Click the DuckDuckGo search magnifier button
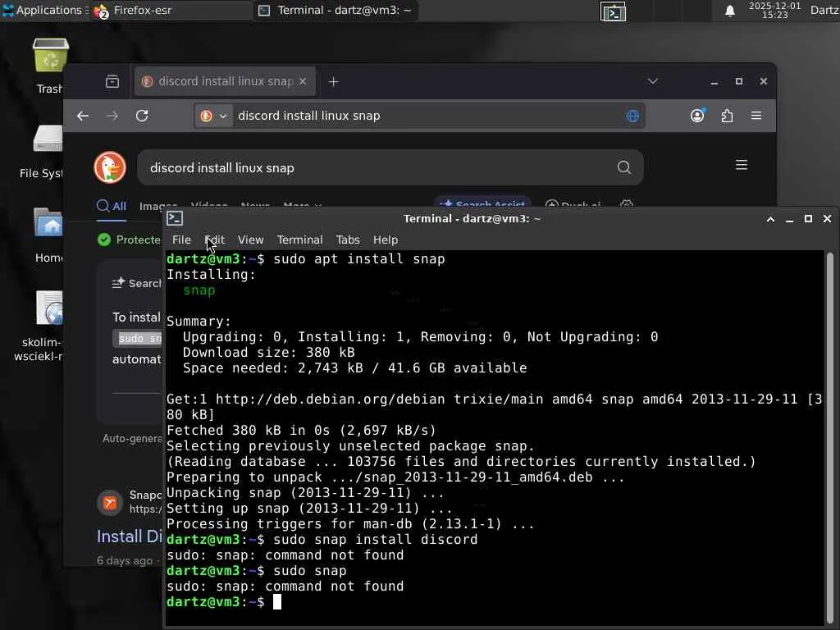Viewport: 840px width, 630px height. pyautogui.click(x=623, y=167)
